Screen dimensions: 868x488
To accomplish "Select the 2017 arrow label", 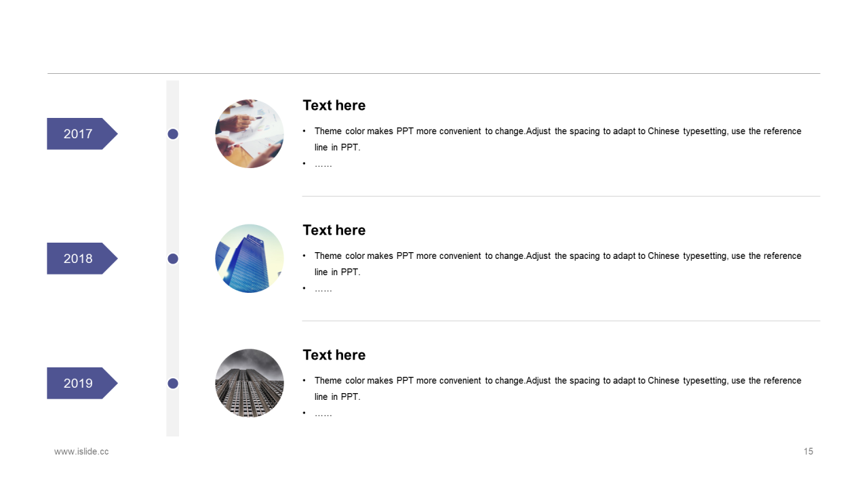I will click(82, 134).
